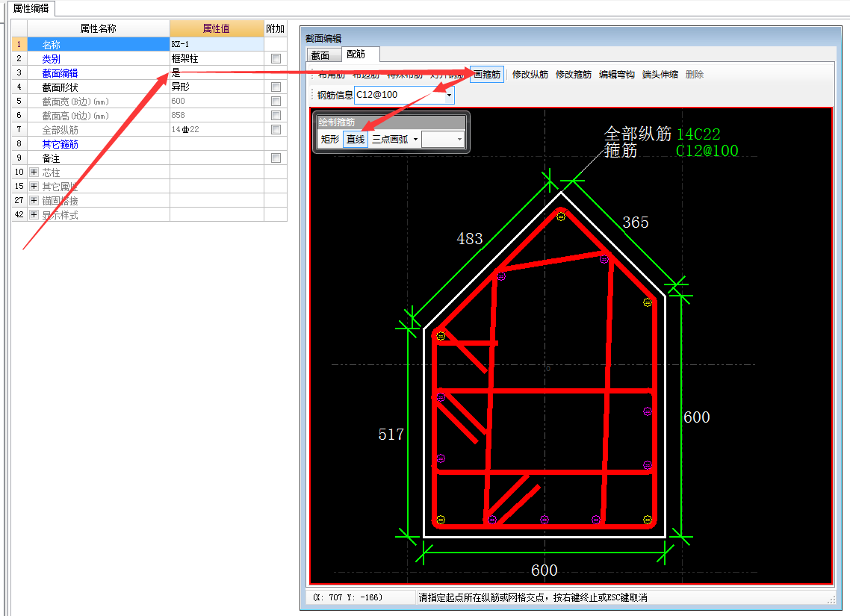The width and height of the screenshot is (850, 616).
Task: Click the apex rebar point at top of section
Action: pos(560,217)
